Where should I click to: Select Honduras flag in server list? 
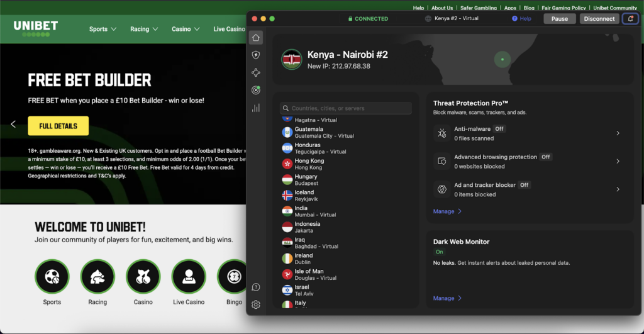point(287,148)
